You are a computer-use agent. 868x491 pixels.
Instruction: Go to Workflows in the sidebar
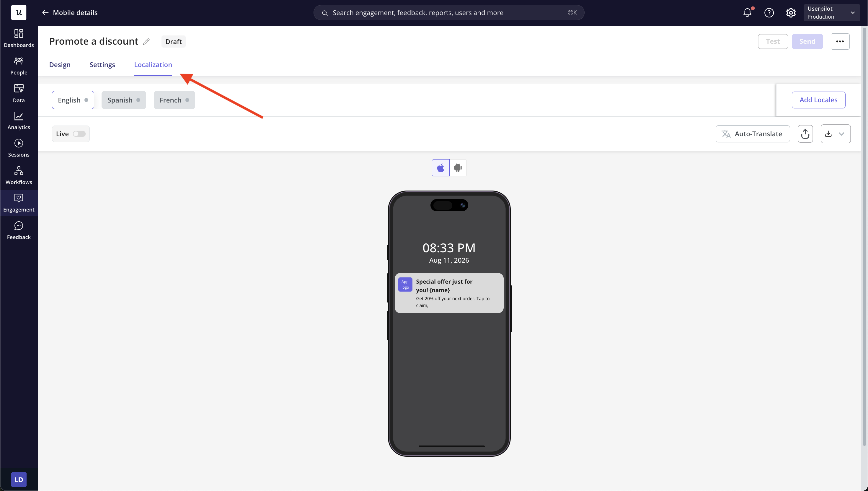19,176
